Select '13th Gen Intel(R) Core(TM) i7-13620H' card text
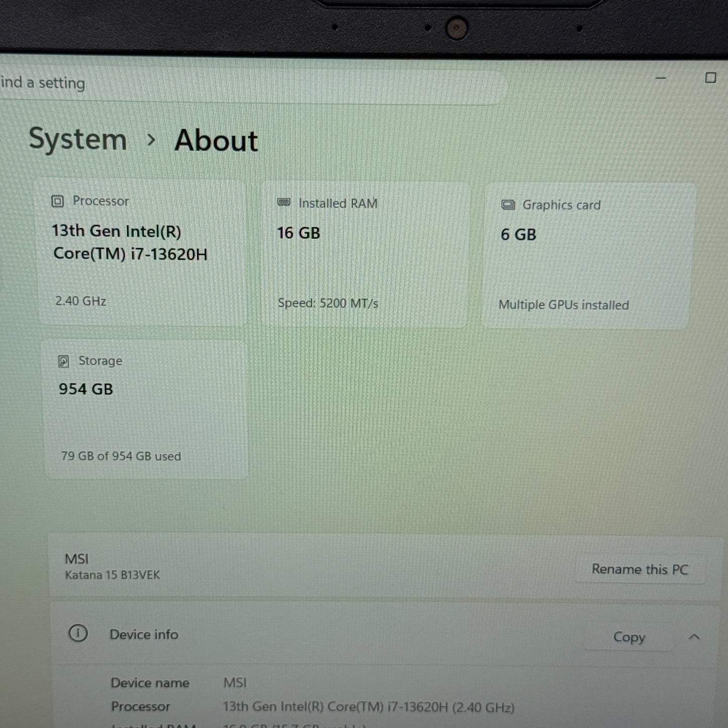Viewport: 728px width, 728px height. (x=130, y=242)
